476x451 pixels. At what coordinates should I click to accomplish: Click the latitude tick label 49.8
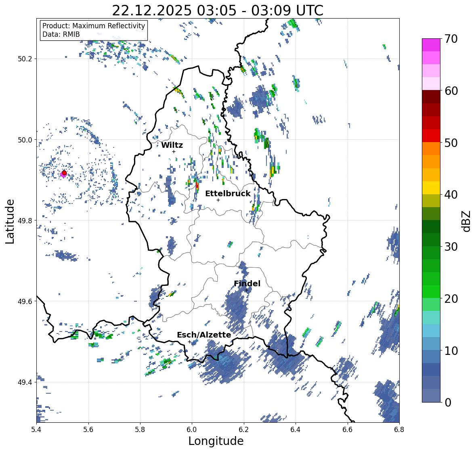[25, 220]
